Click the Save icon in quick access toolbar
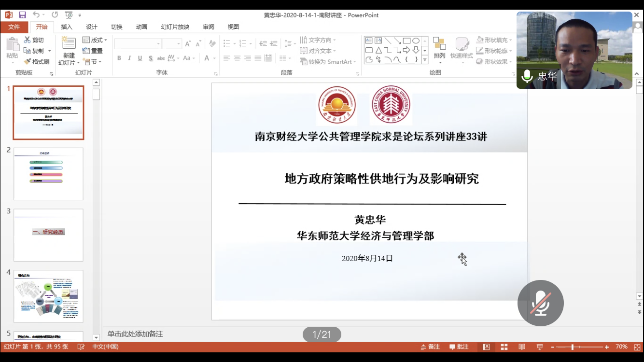 point(22,15)
